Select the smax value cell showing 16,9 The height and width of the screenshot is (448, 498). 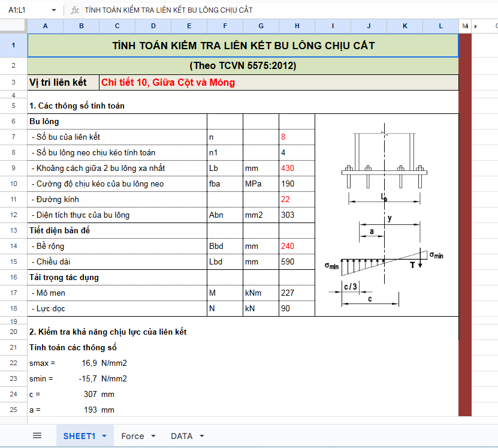point(89,363)
